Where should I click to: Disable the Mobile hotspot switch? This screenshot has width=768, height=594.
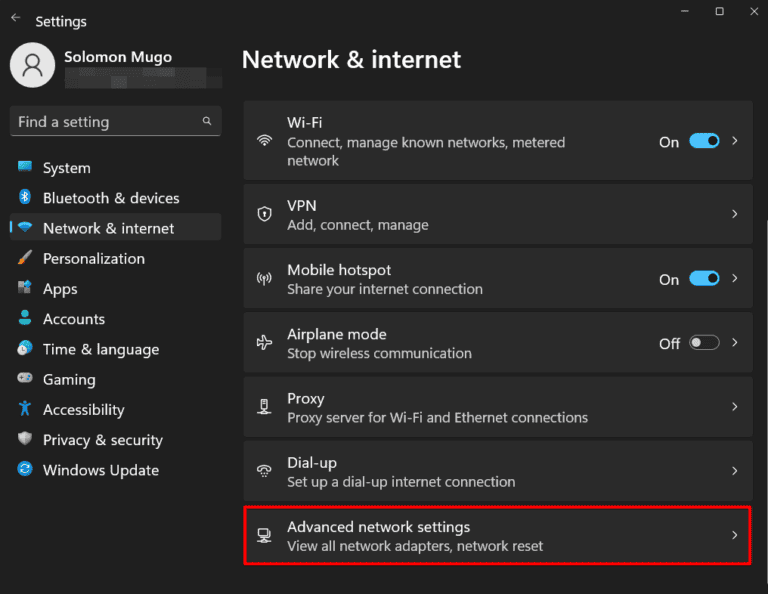click(704, 279)
